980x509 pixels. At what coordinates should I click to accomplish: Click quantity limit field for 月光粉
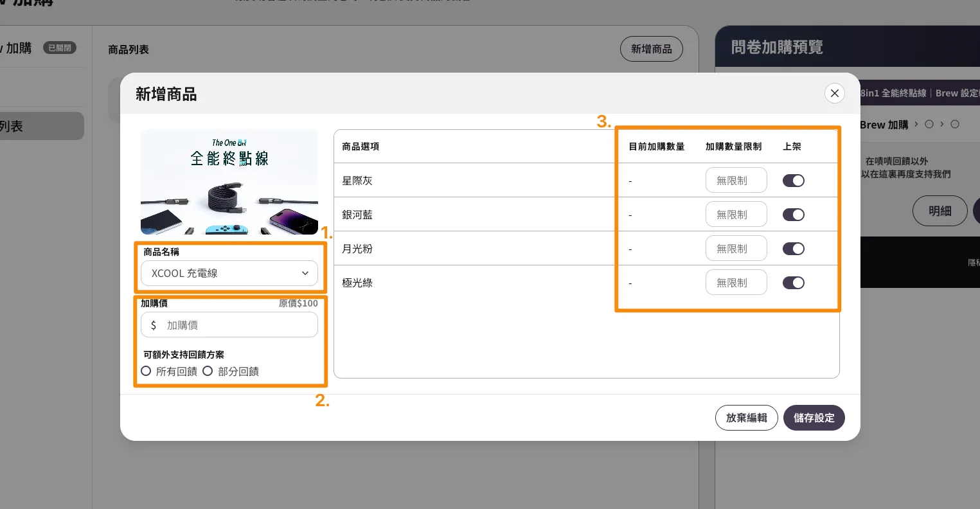tap(736, 249)
